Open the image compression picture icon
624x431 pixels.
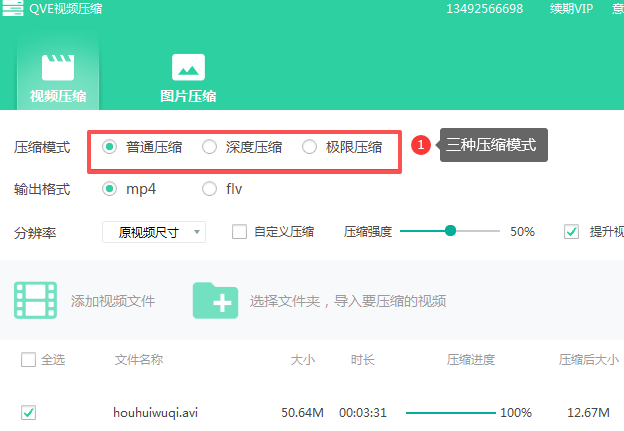point(188,67)
